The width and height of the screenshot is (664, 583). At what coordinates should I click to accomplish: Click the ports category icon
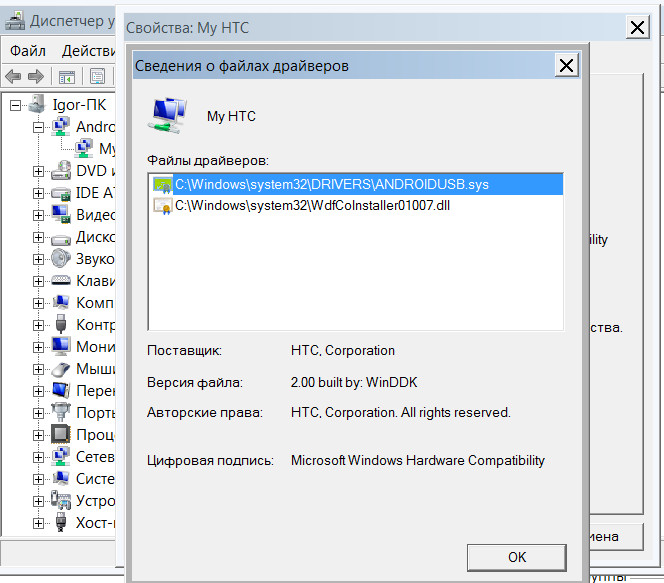point(61,412)
